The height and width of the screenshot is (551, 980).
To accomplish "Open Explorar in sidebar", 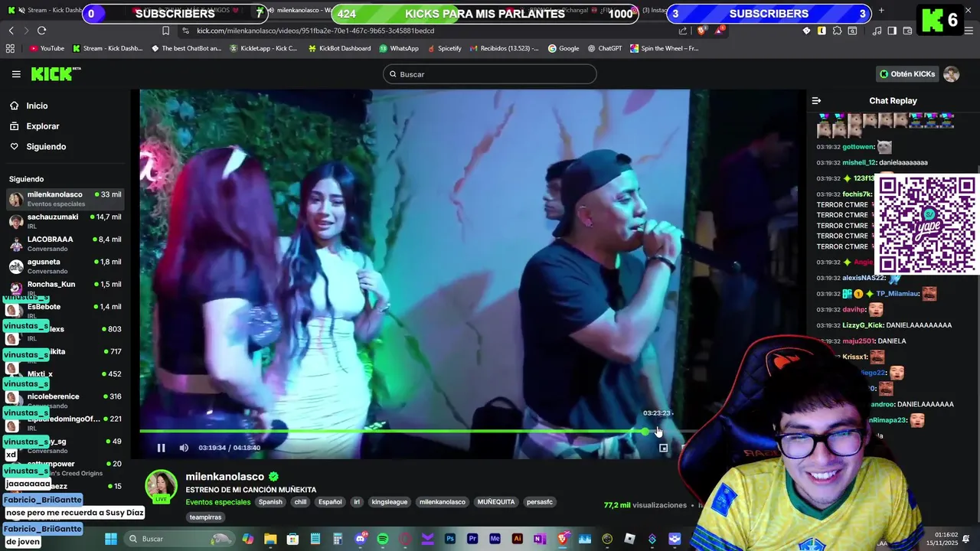I will point(34,126).
